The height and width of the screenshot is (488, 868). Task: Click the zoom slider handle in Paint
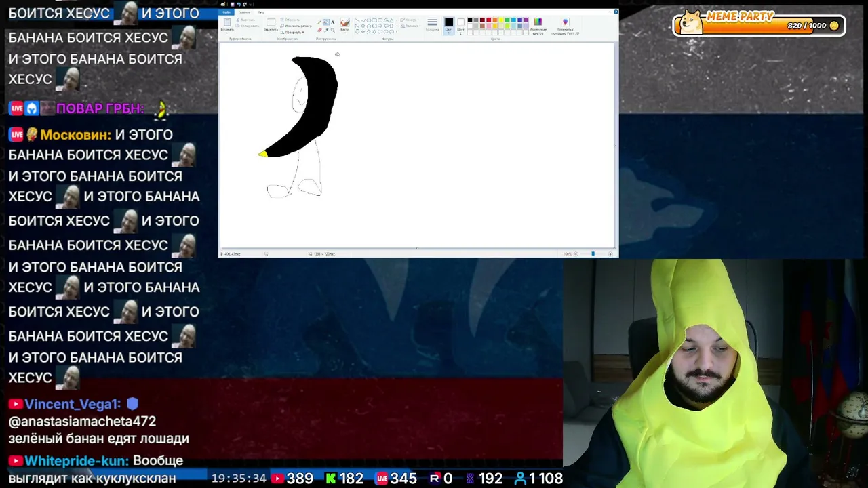[x=593, y=254]
